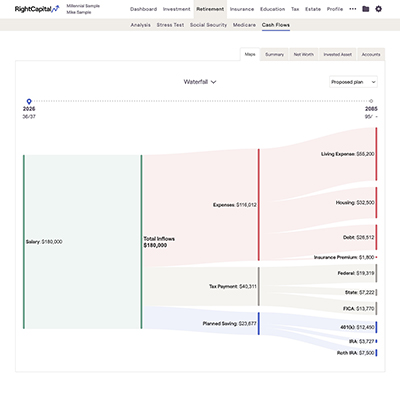Go to the Stress Test subpage
This screenshot has width=400, height=400.
coord(170,25)
